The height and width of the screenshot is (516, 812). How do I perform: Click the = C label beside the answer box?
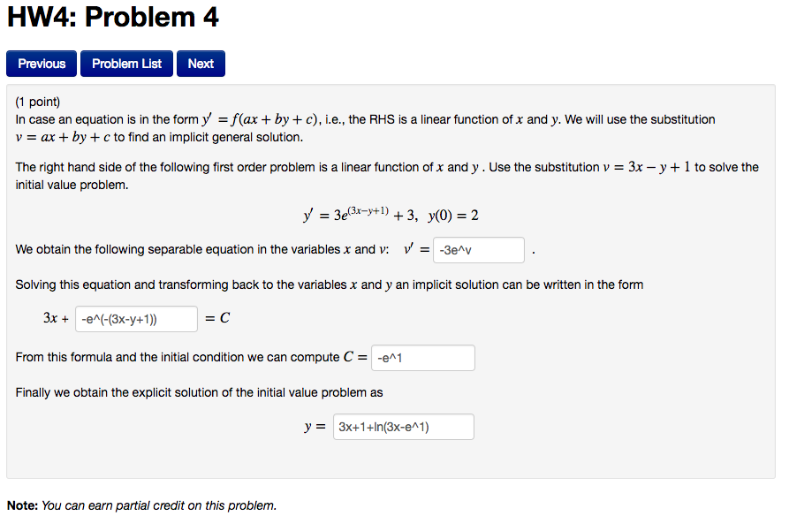point(217,317)
